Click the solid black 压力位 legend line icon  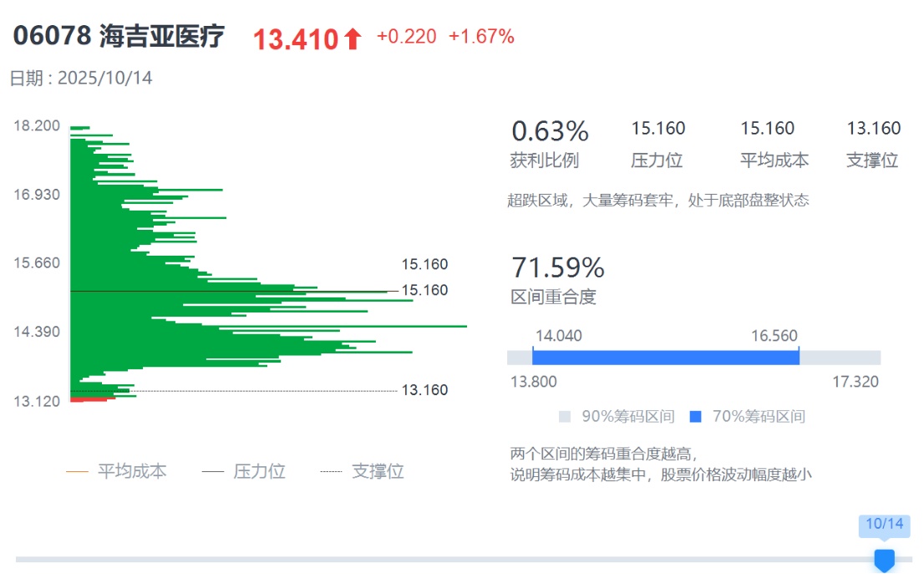click(213, 472)
